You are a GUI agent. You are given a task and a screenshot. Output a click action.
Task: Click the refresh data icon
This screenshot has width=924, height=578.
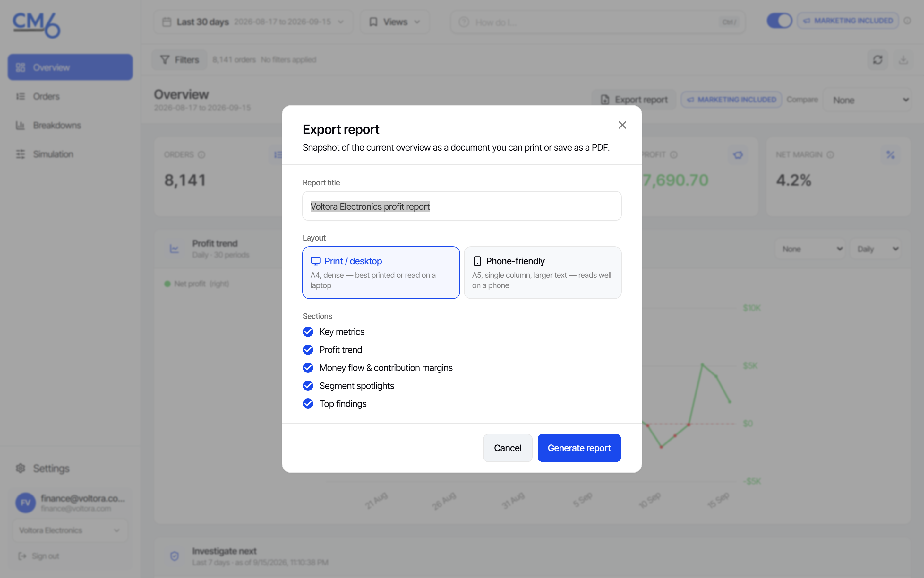tap(877, 60)
